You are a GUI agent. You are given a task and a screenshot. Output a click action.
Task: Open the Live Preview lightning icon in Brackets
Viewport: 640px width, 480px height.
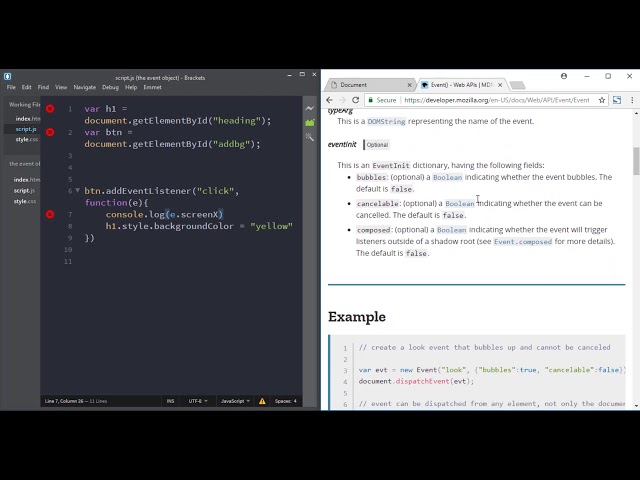point(310,109)
